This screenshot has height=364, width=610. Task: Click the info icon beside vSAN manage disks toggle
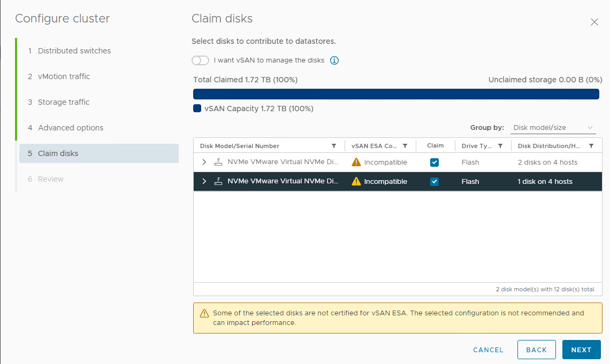point(334,60)
